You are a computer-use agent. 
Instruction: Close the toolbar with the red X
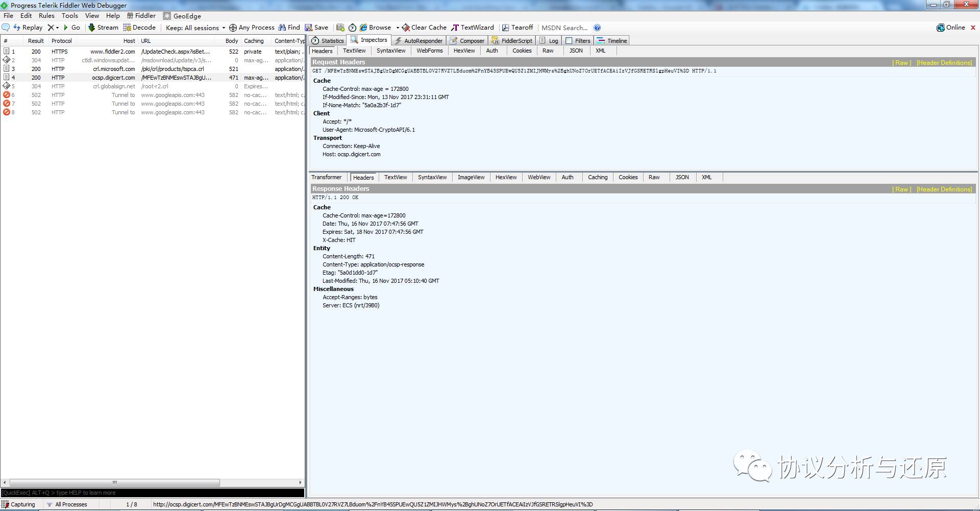click(x=973, y=28)
